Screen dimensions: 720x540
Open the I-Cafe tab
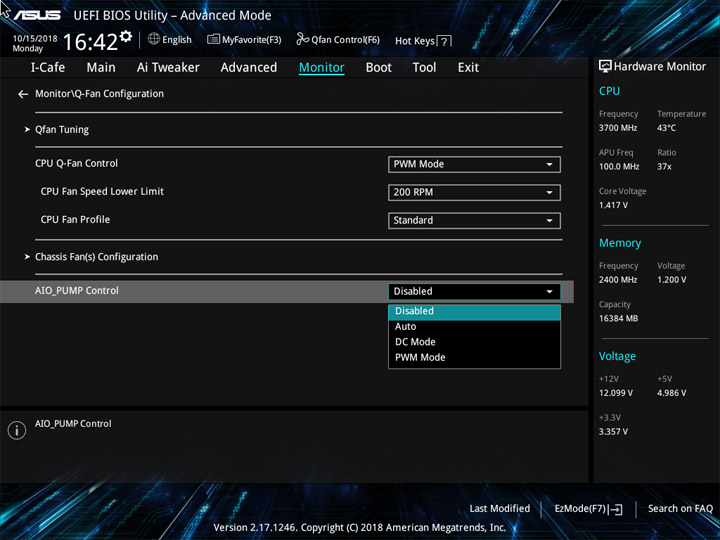[x=48, y=68]
